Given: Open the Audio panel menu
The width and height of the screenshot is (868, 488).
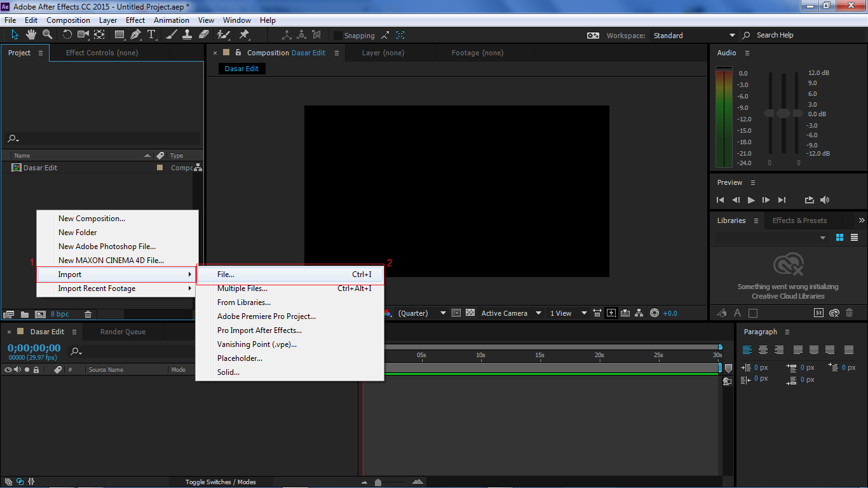Looking at the screenshot, I should (747, 53).
